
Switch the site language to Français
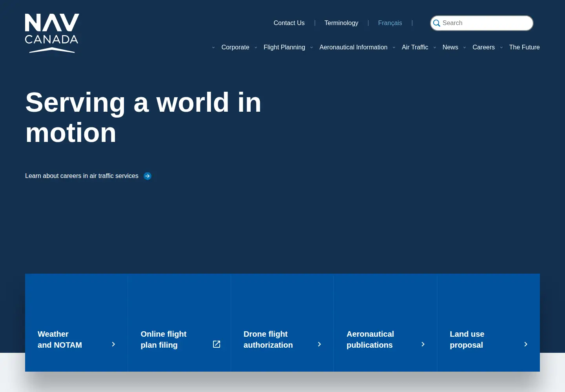point(390,23)
